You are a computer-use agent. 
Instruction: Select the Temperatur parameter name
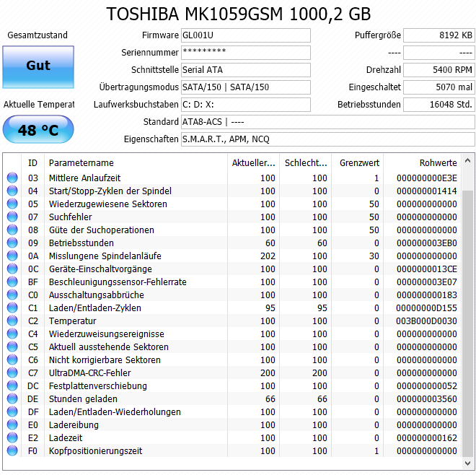pyautogui.click(x=73, y=321)
